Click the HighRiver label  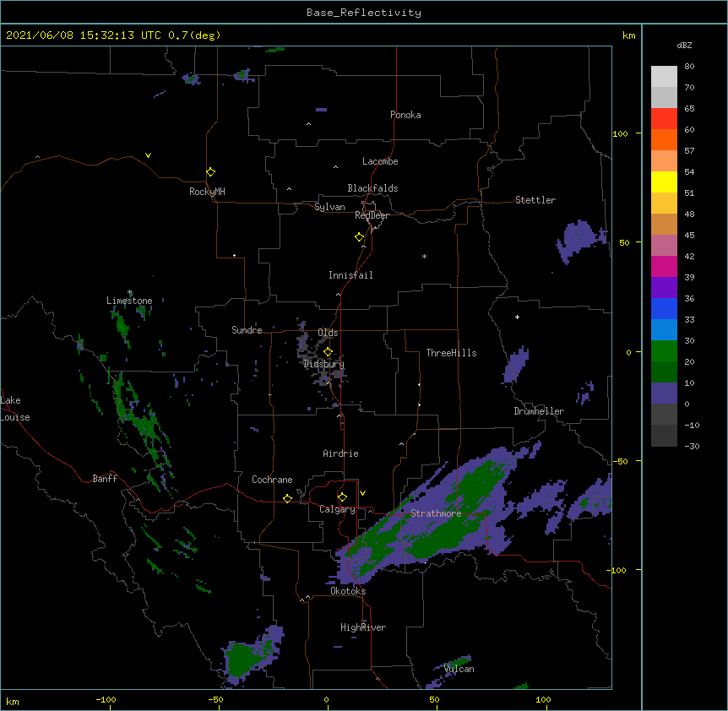coord(363,627)
